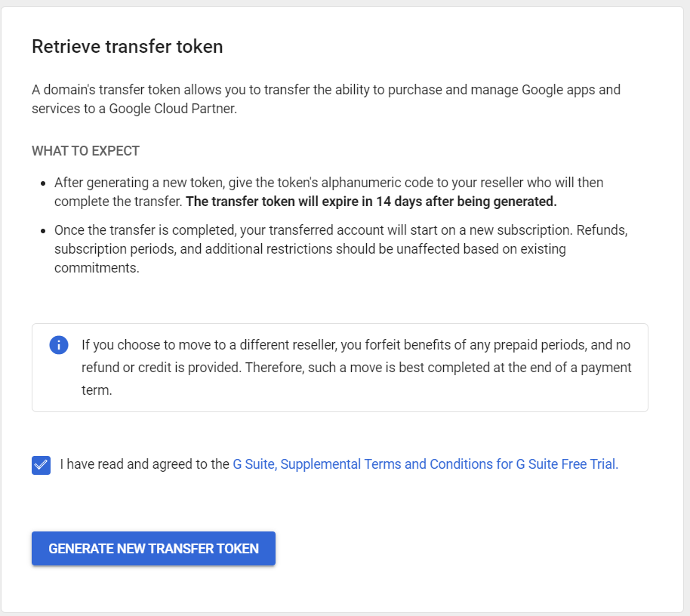
Task: Uncheck the terms agreement checkbox
Action: [x=41, y=464]
